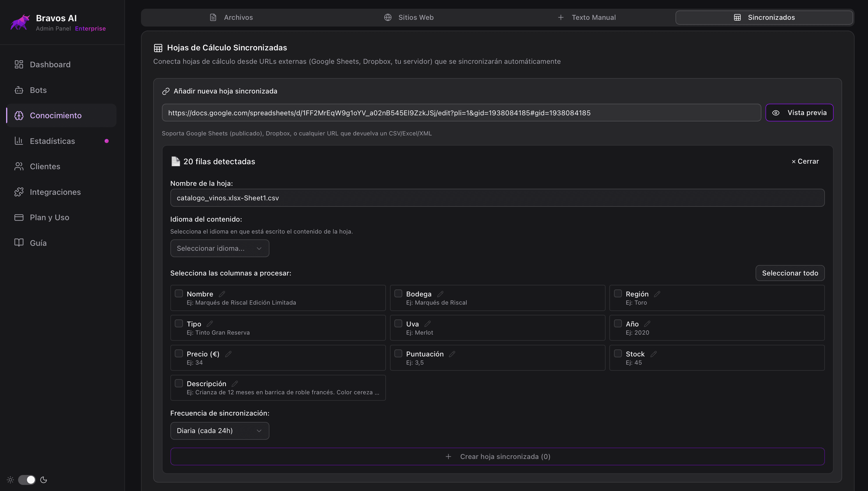The width and height of the screenshot is (868, 491).
Task: Open Plan y Uso in the sidebar
Action: (x=61, y=217)
